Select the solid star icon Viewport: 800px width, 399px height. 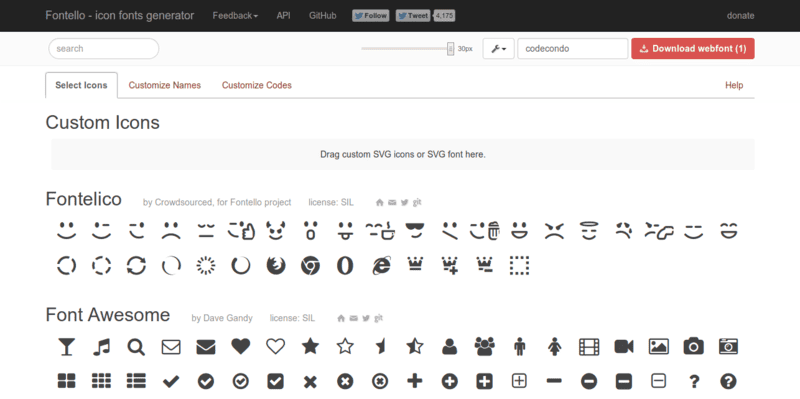coord(310,346)
